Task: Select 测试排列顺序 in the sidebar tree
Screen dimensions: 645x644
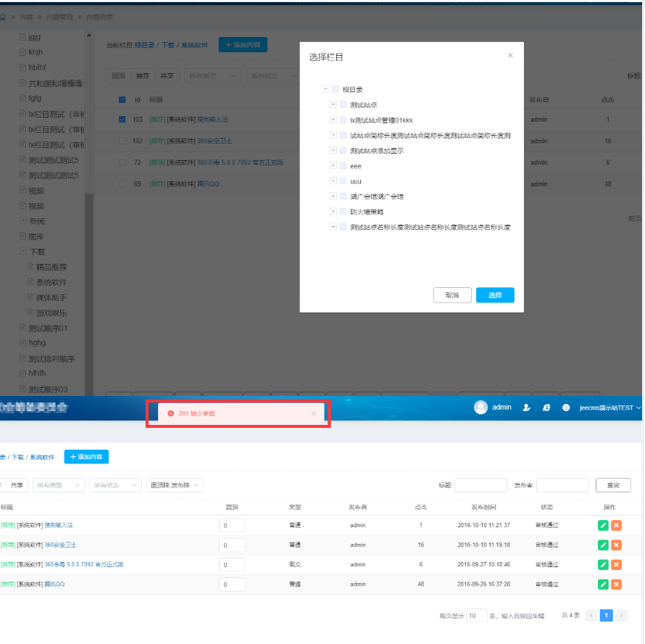Action: coord(51,359)
